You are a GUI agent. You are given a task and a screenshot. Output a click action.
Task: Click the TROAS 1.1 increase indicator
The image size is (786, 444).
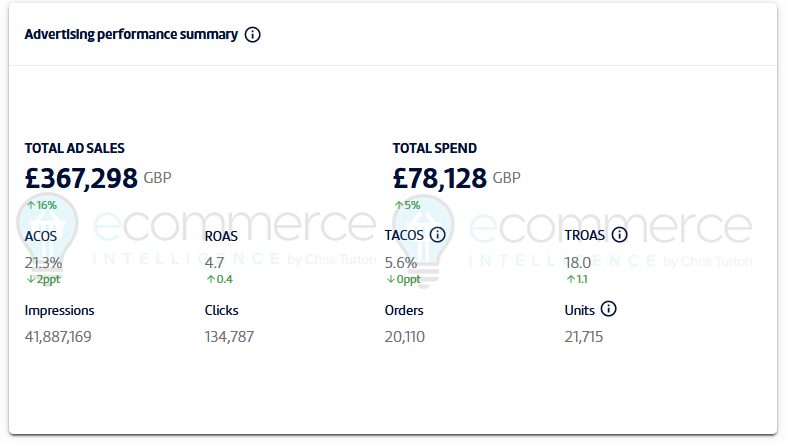tap(577, 279)
